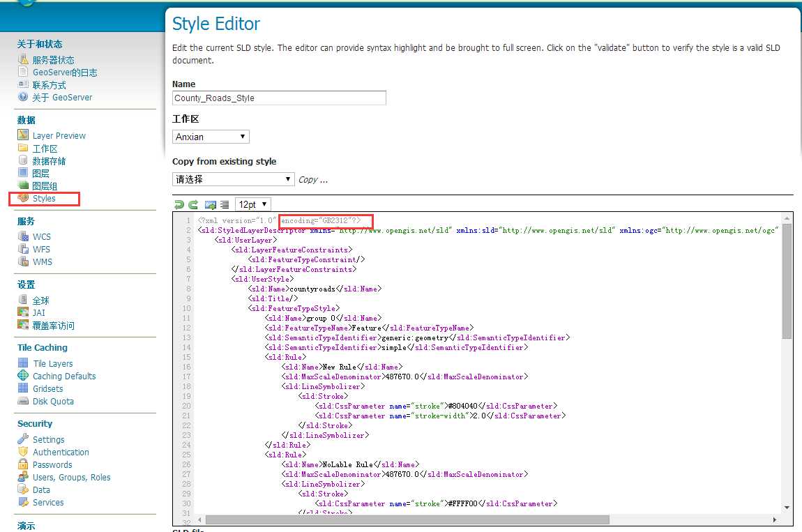Open the Disk Quota page
802x532 pixels.
pos(53,402)
